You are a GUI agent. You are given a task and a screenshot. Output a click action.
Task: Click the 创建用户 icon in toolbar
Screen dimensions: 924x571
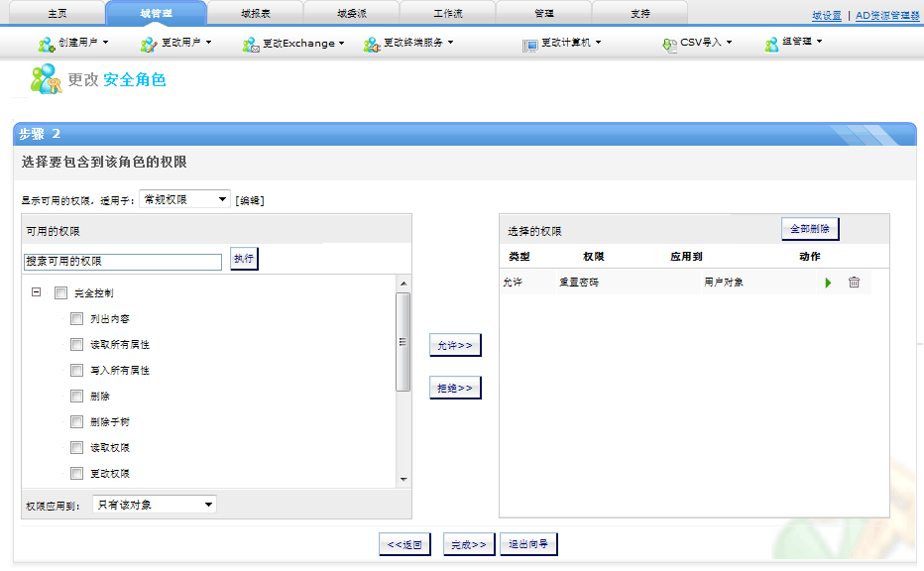pos(47,45)
